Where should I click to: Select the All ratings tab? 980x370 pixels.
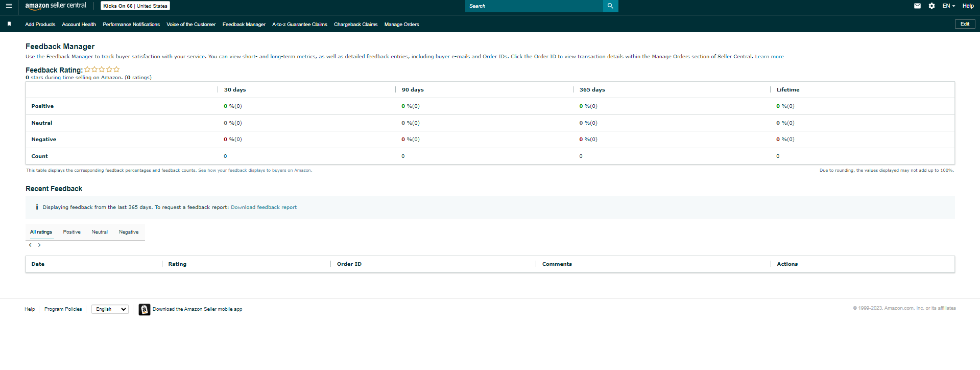point(41,232)
